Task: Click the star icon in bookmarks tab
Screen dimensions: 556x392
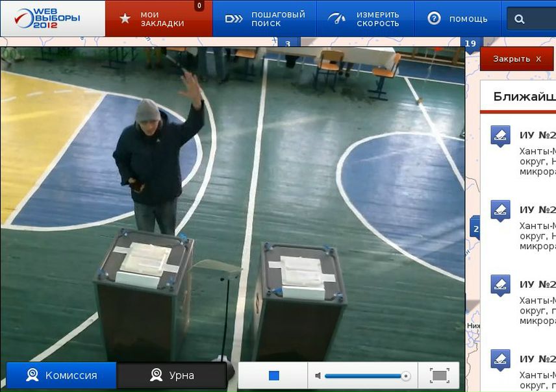Action: (125, 19)
